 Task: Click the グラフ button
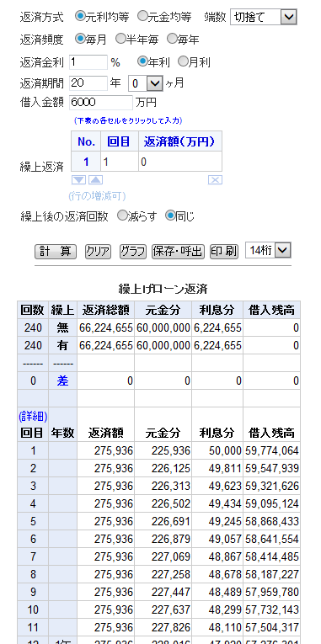tap(133, 252)
